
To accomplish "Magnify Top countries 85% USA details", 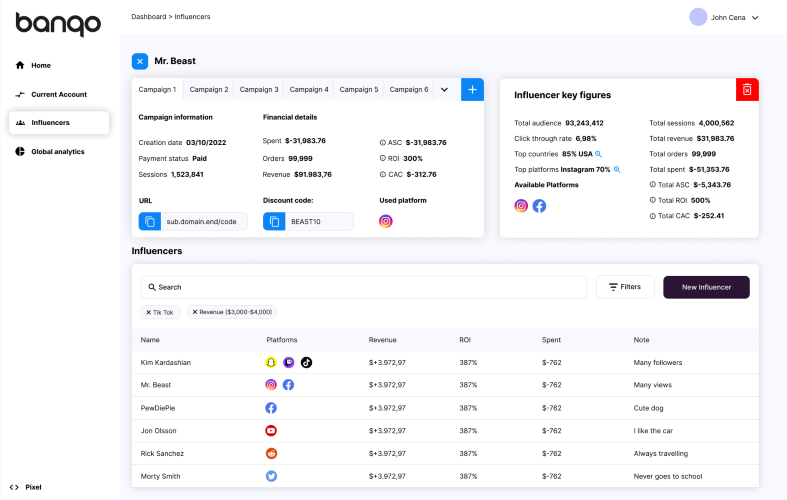I will [598, 154].
